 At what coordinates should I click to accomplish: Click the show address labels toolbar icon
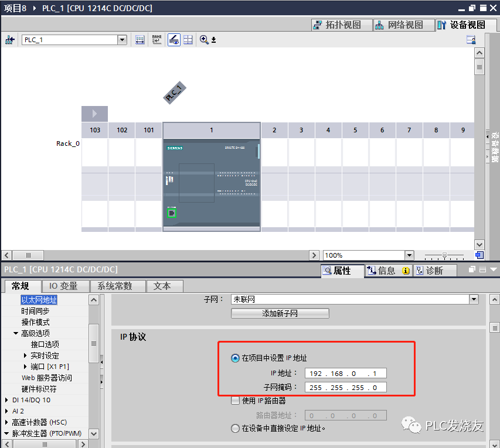pyautogui.click(x=140, y=40)
